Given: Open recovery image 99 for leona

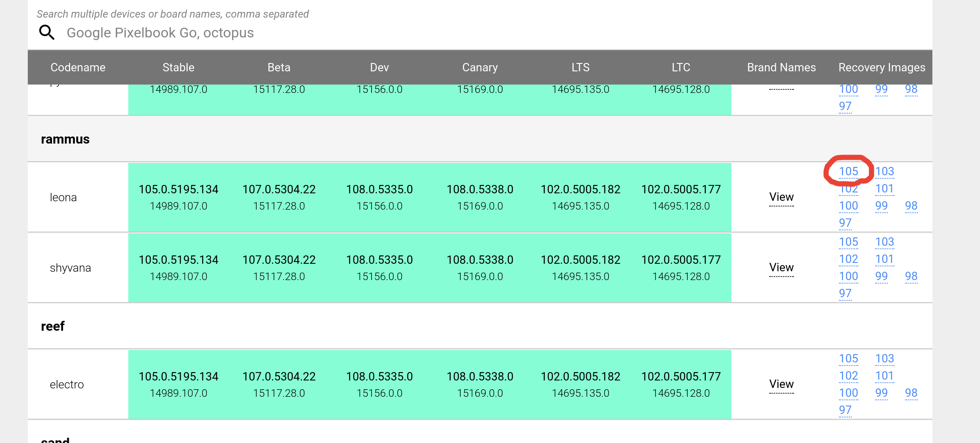Looking at the screenshot, I should (881, 206).
